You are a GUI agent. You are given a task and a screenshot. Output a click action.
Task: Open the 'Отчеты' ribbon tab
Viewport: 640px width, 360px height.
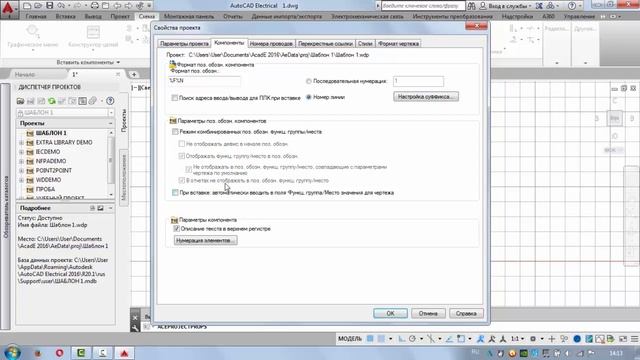click(233, 16)
